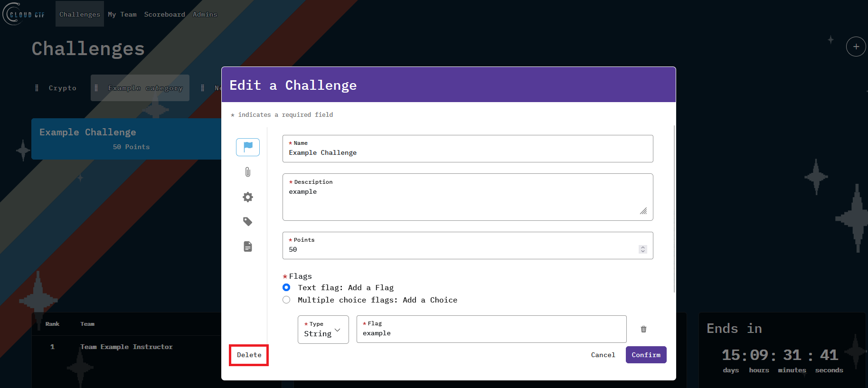Open the Admins nav item
This screenshot has width=868, height=388.
coord(205,14)
